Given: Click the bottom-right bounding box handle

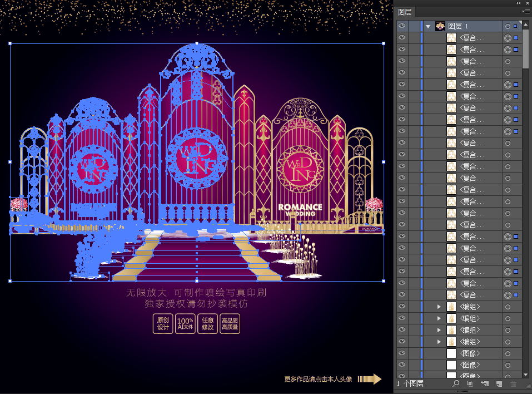Looking at the screenshot, I should (x=384, y=281).
